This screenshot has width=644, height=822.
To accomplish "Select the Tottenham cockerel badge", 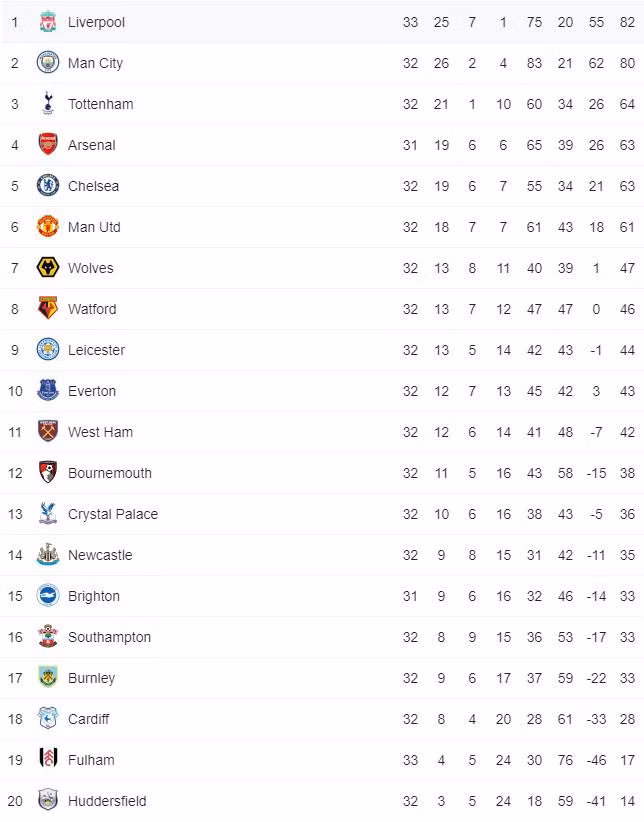I will 47,104.
